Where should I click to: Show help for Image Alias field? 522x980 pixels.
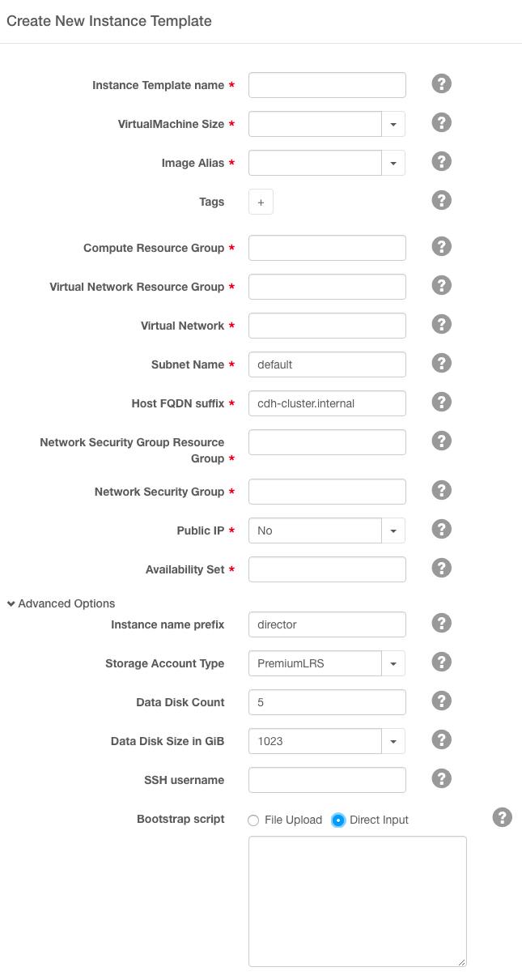click(441, 162)
